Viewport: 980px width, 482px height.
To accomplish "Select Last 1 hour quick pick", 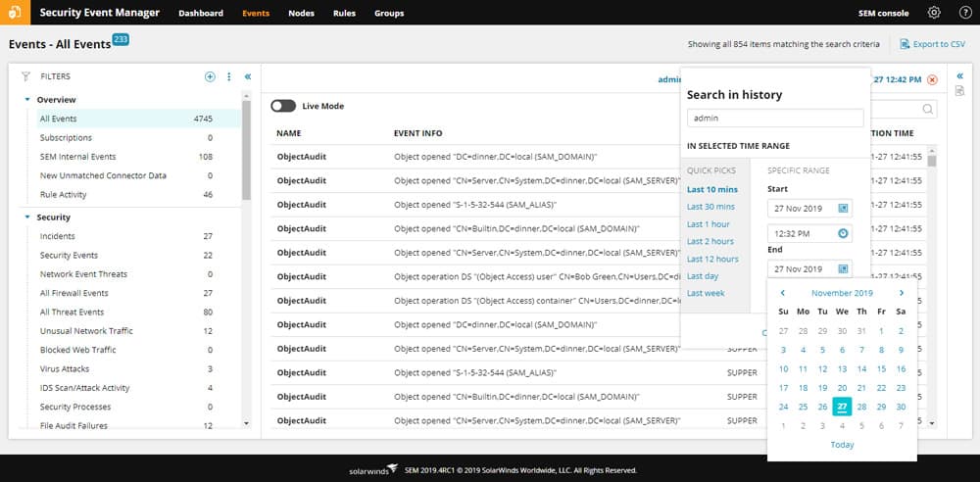I will pyautogui.click(x=709, y=223).
